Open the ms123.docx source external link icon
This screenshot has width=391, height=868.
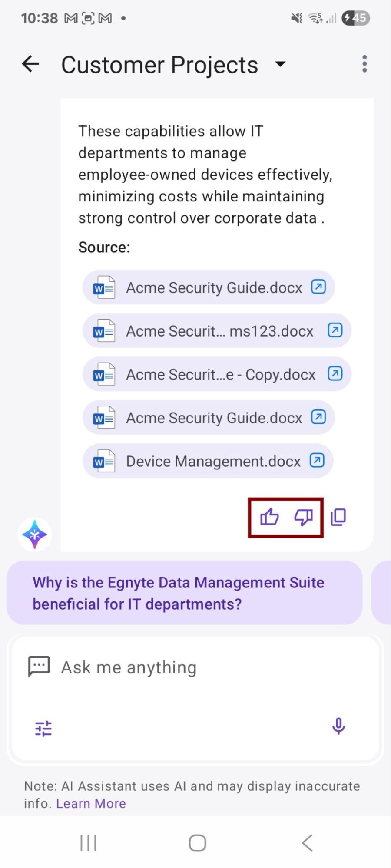(335, 330)
